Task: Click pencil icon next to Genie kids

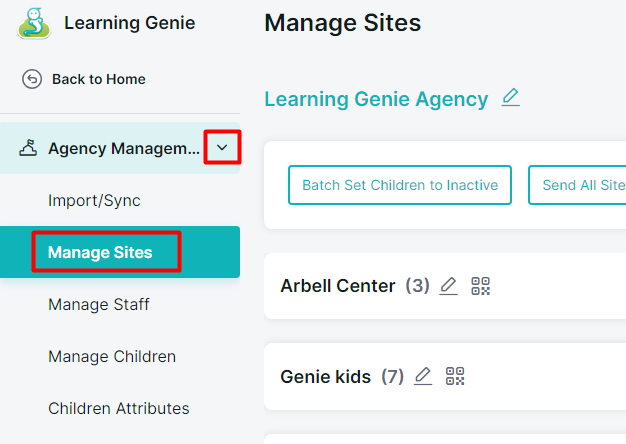Action: (423, 376)
